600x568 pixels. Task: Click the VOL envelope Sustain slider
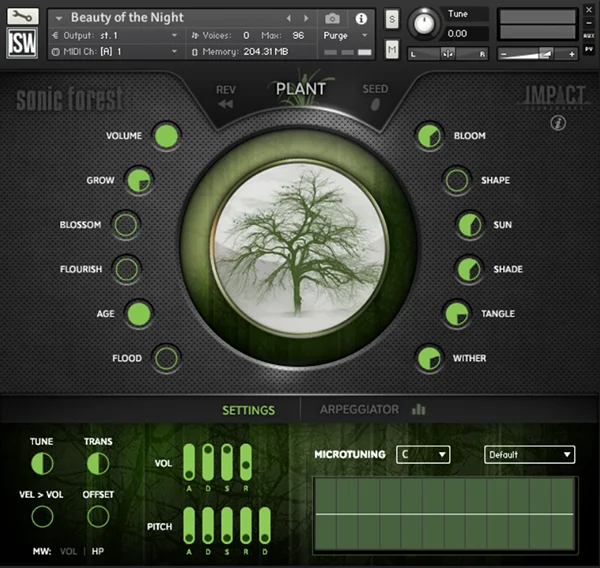(227, 462)
